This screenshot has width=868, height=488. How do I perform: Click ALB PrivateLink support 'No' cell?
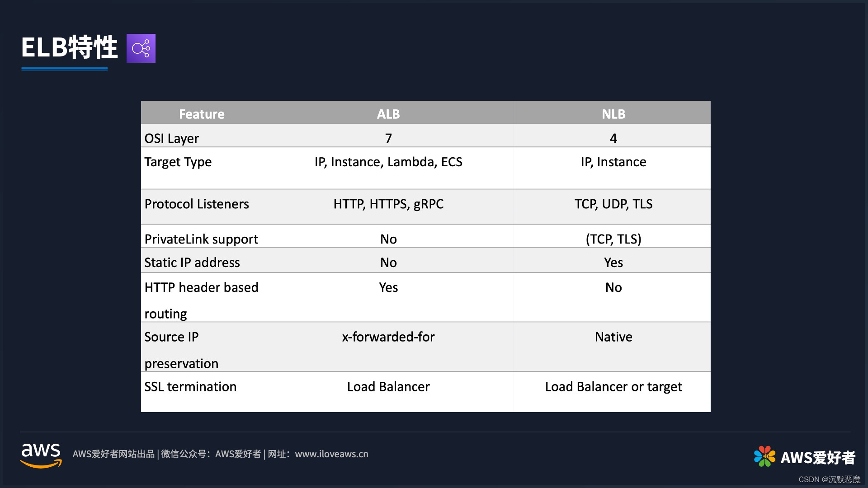coord(388,239)
